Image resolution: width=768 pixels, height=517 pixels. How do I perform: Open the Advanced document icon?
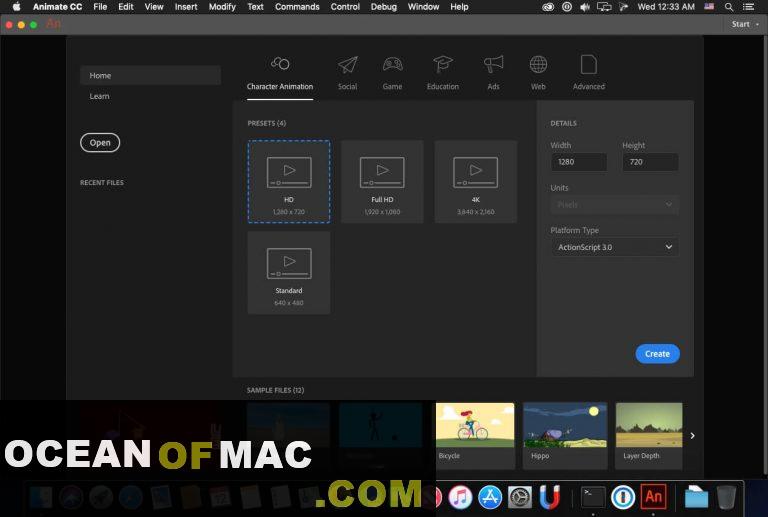coord(588,64)
